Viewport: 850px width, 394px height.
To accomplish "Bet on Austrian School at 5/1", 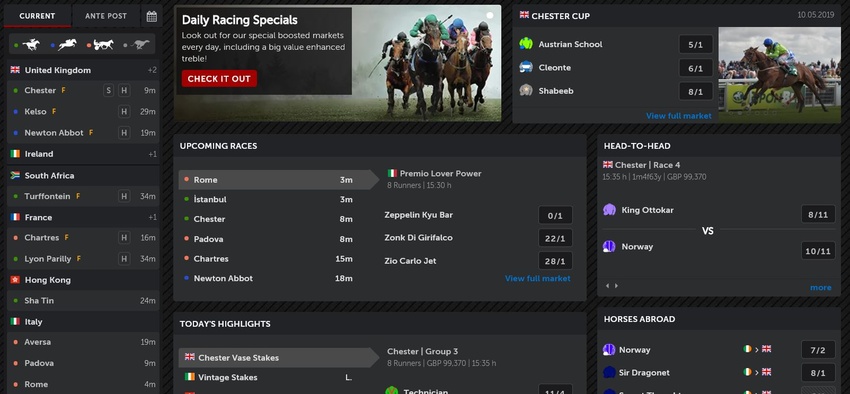I will [x=696, y=44].
